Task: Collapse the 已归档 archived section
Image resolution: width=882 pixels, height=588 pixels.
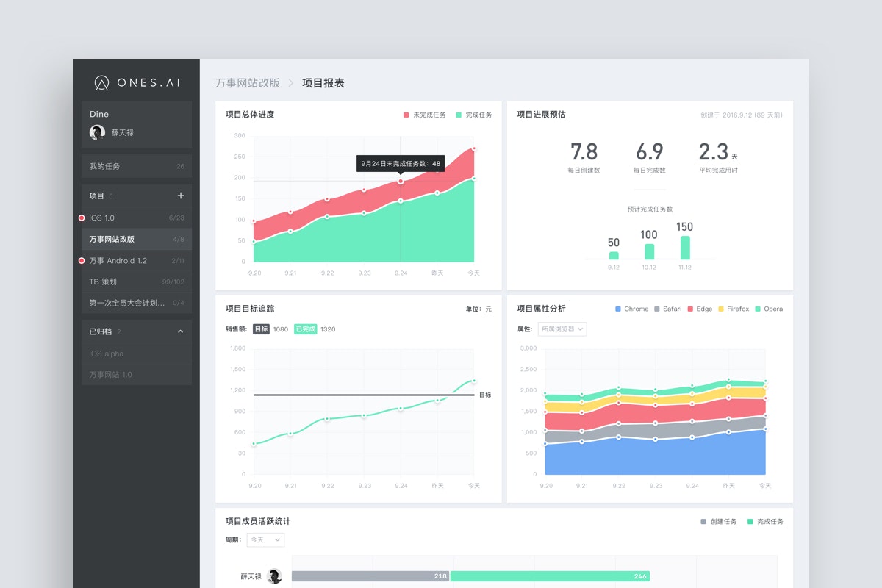Action: [181, 331]
